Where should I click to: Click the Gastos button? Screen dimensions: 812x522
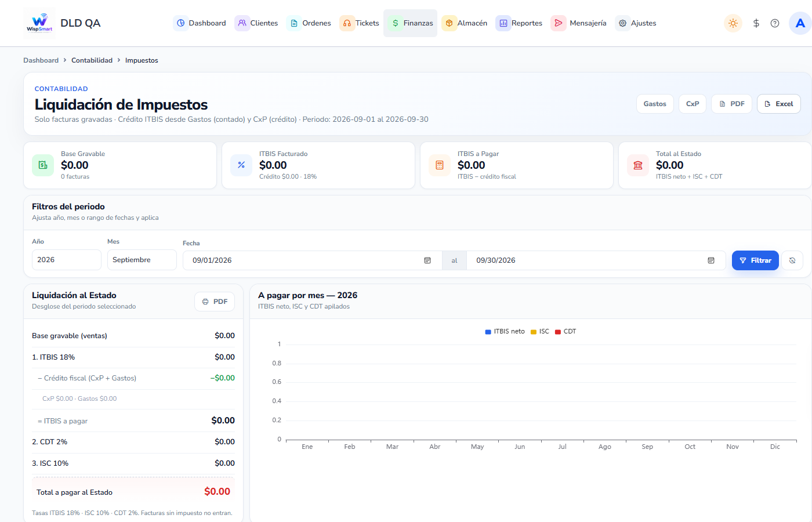coord(655,104)
